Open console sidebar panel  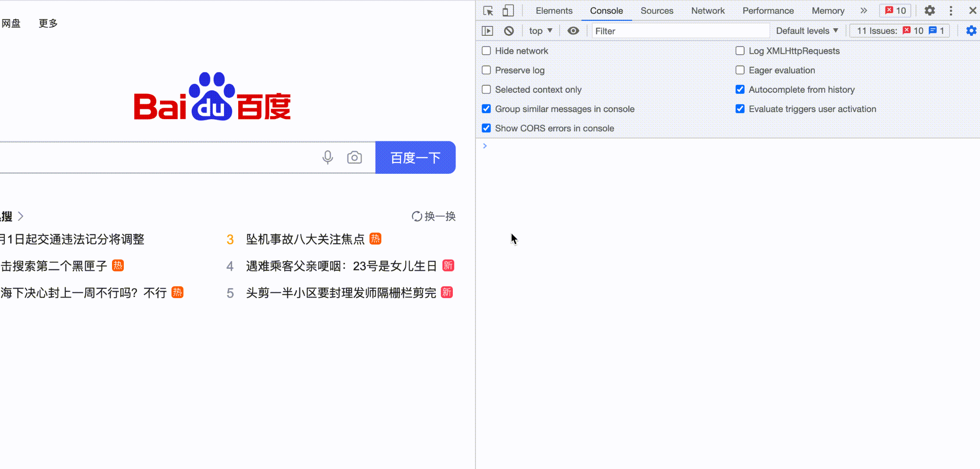[x=487, y=30]
